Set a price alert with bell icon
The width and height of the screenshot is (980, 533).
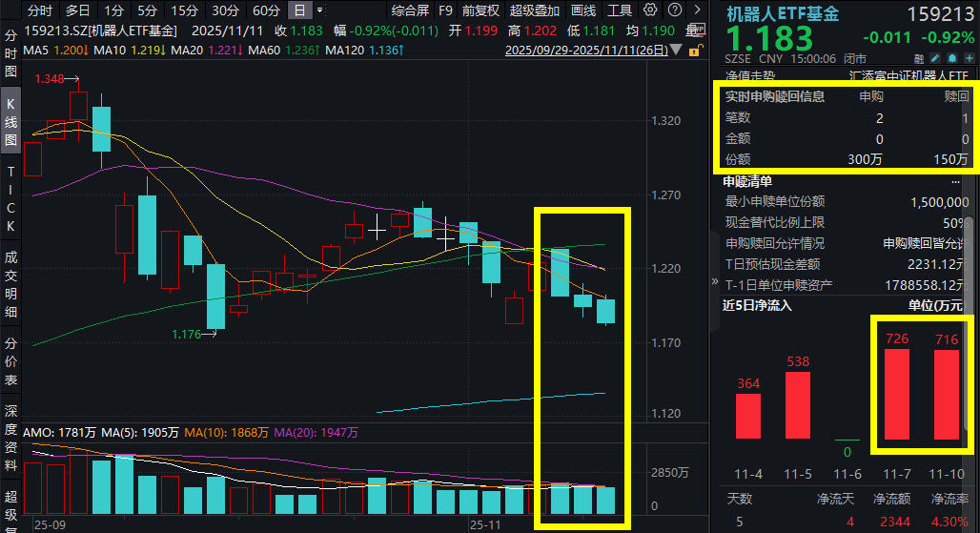pos(951,58)
